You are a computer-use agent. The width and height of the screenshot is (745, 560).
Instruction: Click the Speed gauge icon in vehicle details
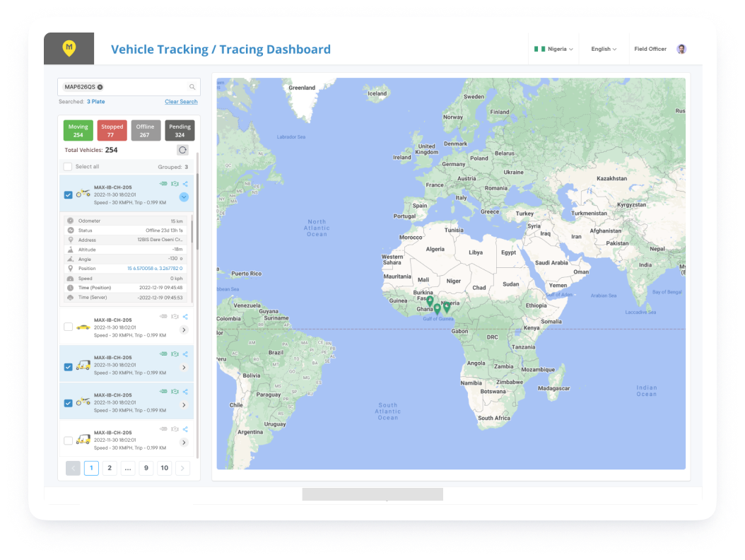(x=70, y=278)
